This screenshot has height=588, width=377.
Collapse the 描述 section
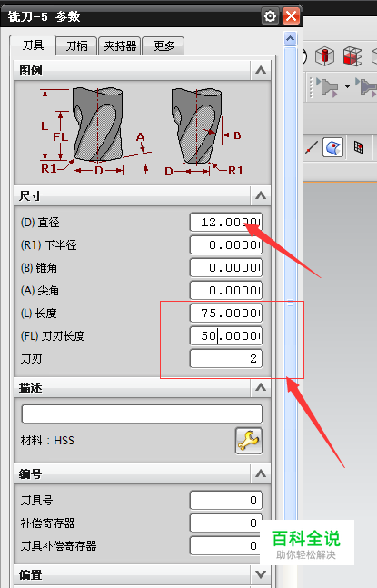261,387
